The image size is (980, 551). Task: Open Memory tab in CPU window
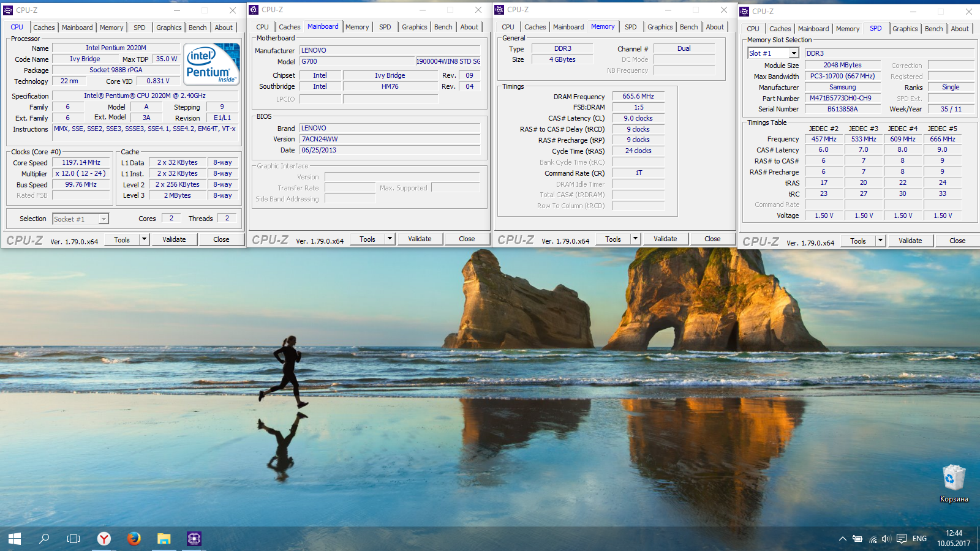pyautogui.click(x=111, y=28)
